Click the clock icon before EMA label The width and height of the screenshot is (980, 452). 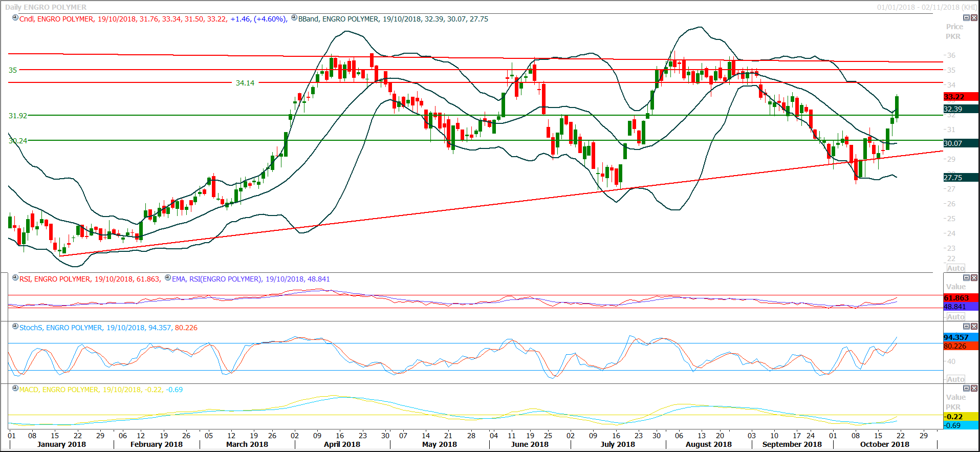[168, 278]
